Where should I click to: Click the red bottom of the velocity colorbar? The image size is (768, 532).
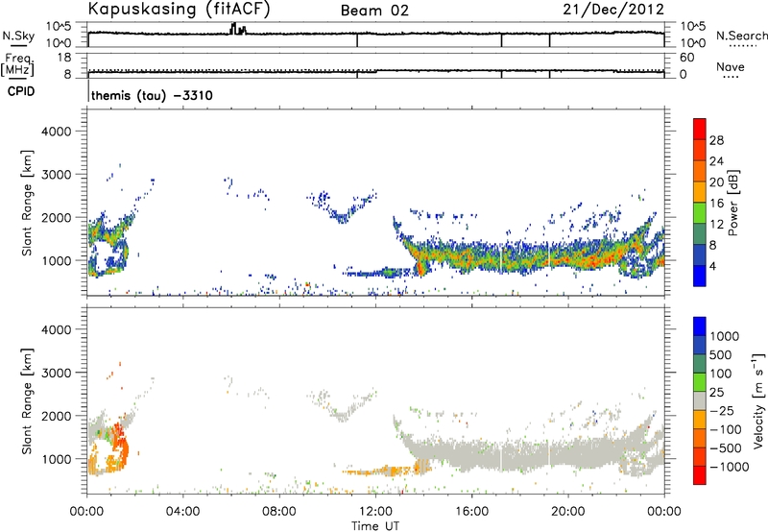(700, 475)
